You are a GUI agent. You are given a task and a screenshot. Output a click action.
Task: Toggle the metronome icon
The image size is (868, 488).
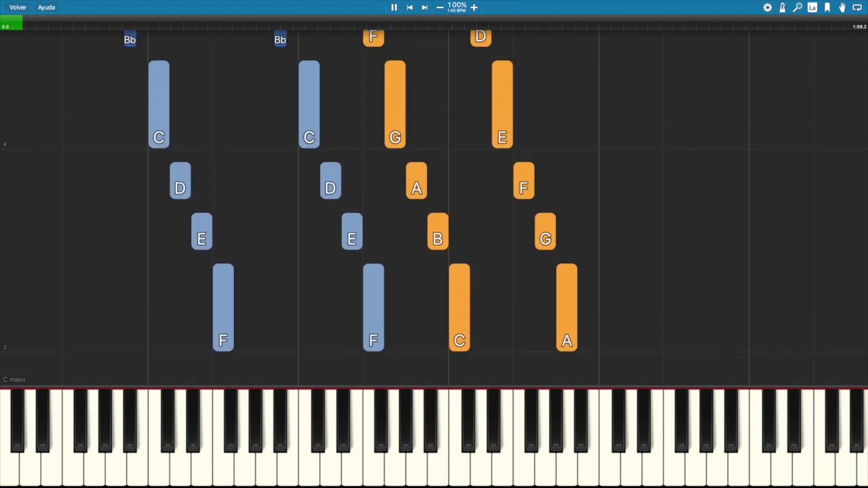[783, 7]
